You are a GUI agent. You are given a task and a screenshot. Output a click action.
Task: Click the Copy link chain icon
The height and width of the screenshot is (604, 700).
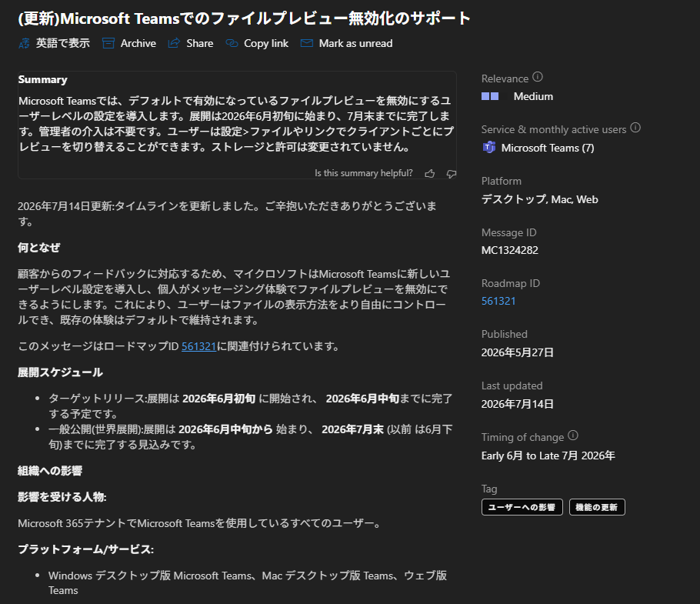[x=232, y=43]
